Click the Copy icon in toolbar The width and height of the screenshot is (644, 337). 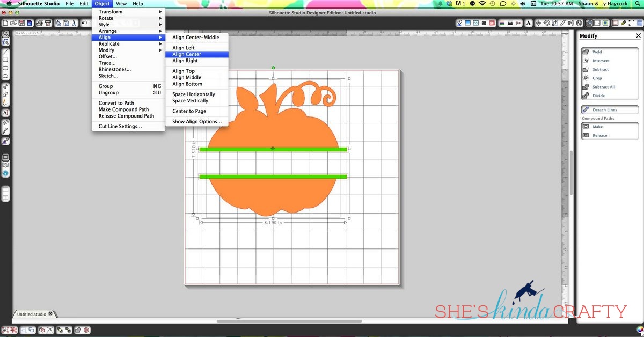(x=57, y=23)
